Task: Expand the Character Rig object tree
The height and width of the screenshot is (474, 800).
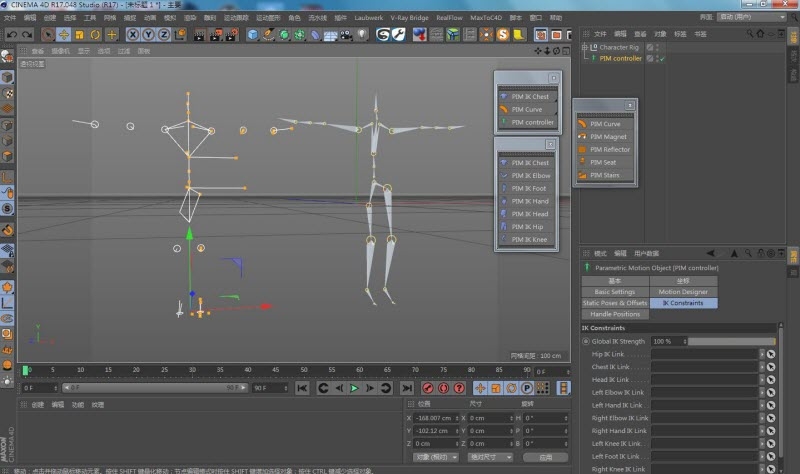Action: click(585, 47)
